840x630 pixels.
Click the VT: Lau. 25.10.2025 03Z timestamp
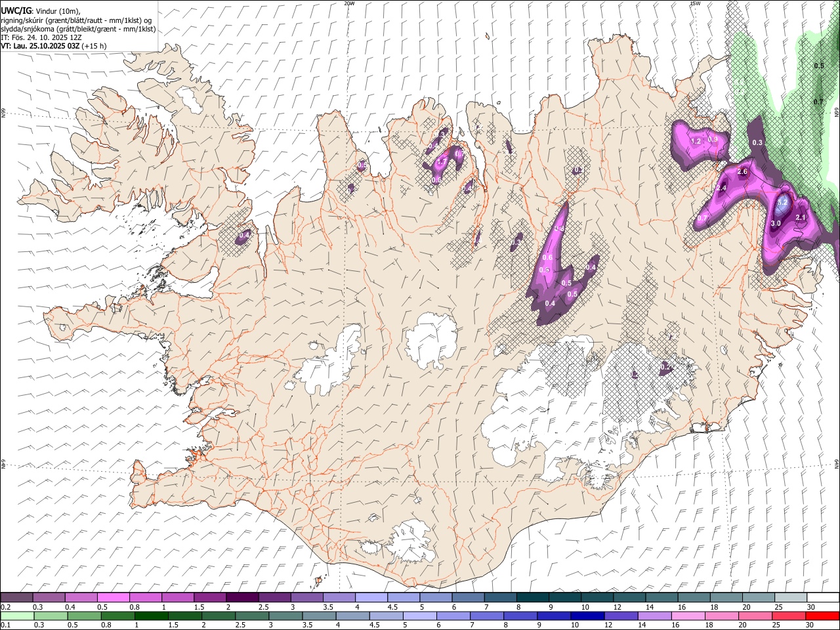41,46
